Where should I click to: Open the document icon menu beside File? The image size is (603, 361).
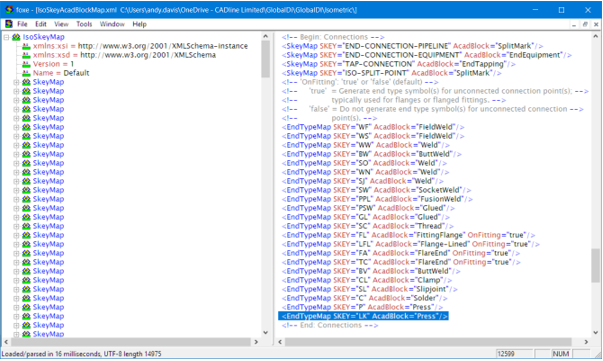pos(8,24)
